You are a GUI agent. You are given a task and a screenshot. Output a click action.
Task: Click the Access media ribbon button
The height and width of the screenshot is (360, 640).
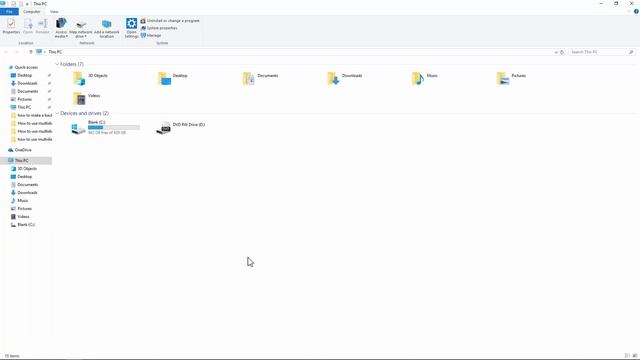pyautogui.click(x=61, y=28)
